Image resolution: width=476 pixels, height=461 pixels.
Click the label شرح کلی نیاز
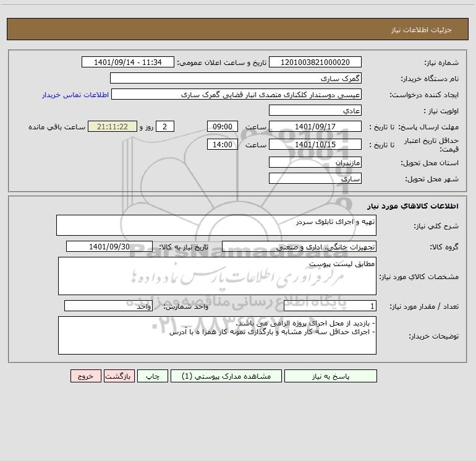point(436,226)
